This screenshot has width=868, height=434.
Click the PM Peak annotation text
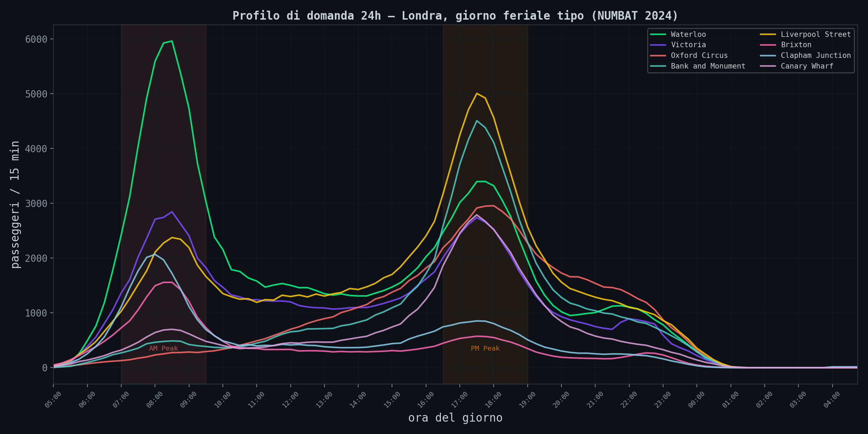click(485, 349)
